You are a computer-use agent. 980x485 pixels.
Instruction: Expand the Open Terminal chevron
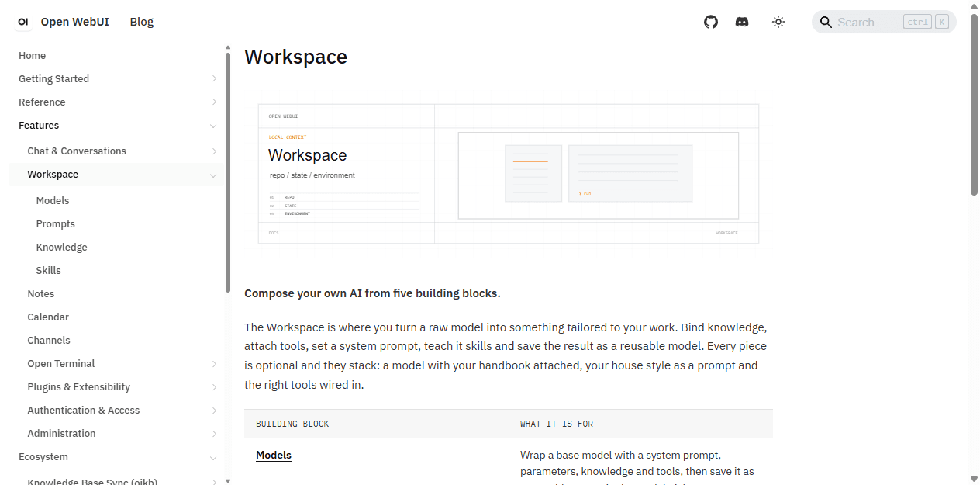point(214,364)
